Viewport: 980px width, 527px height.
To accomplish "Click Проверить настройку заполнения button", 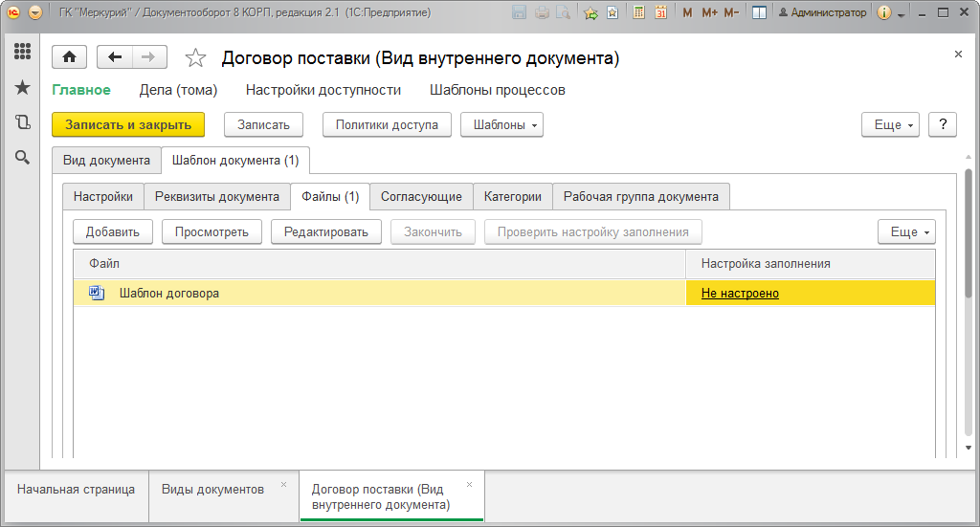I will click(x=593, y=232).
